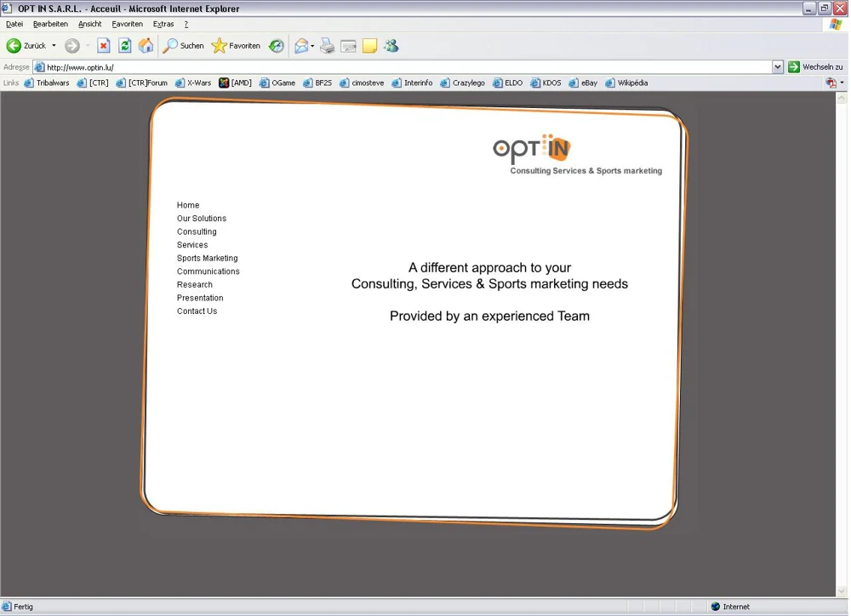Open the Adobe PDF dropdown arrow
Image resolution: width=851 pixels, height=616 pixels.
[842, 83]
